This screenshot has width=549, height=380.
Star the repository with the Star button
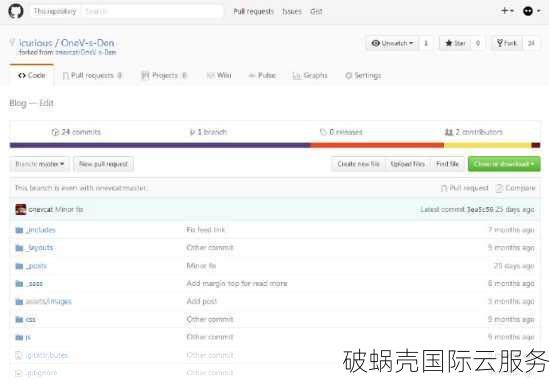[x=455, y=43]
